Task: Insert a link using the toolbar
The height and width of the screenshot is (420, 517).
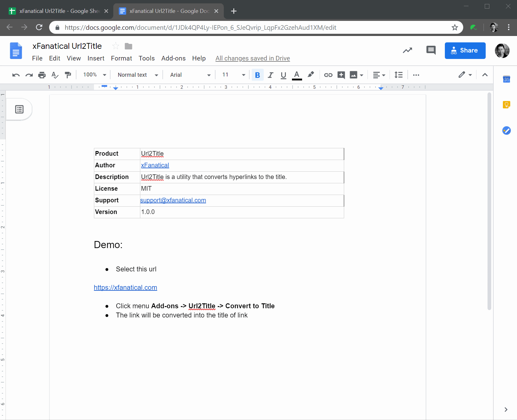Action: pyautogui.click(x=328, y=75)
